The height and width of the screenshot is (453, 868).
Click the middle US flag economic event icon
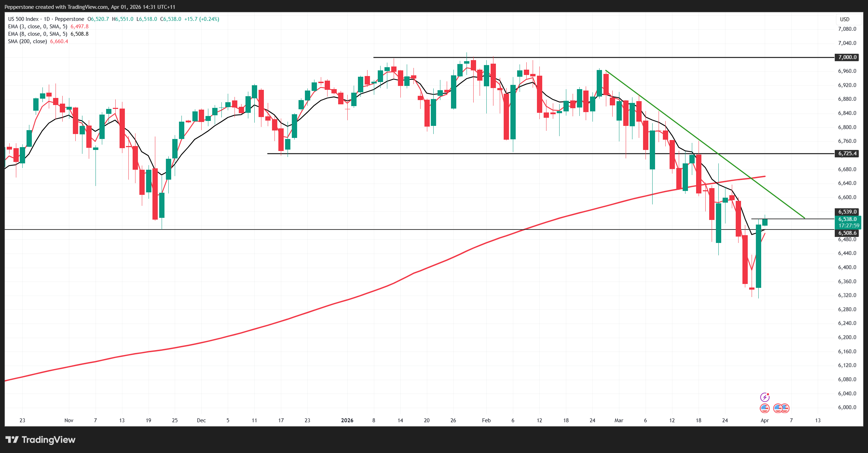click(778, 408)
